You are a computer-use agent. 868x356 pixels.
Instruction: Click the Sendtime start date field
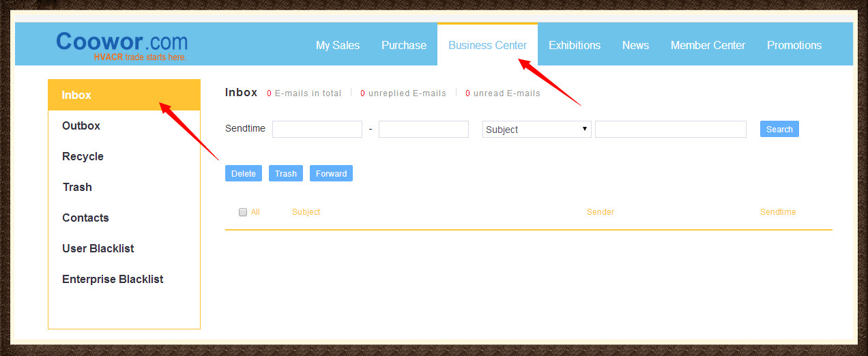(x=317, y=130)
